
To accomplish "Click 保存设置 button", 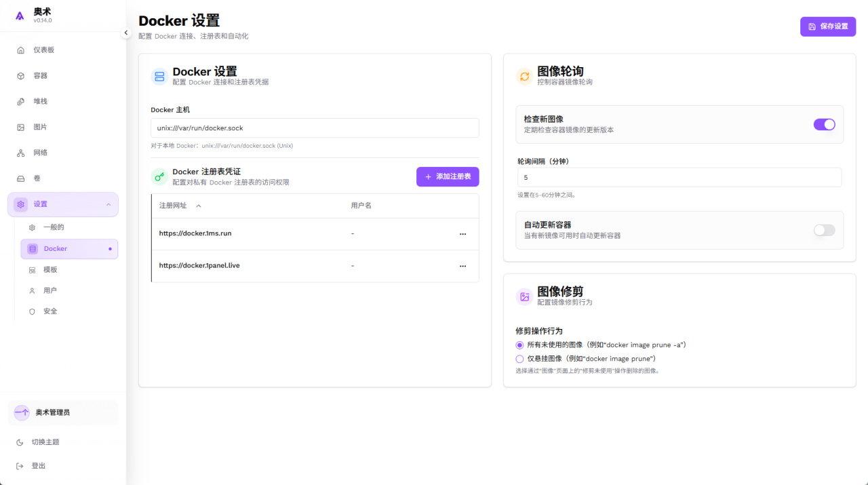I will click(828, 26).
